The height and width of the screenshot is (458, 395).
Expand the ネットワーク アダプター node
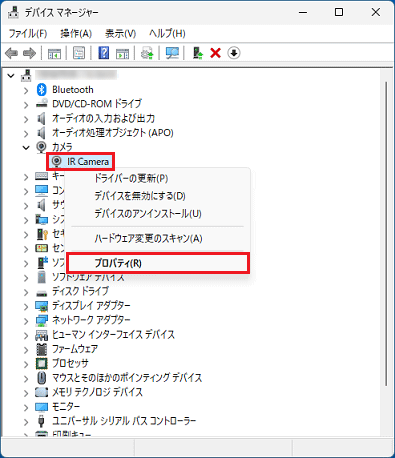pyautogui.click(x=26, y=321)
